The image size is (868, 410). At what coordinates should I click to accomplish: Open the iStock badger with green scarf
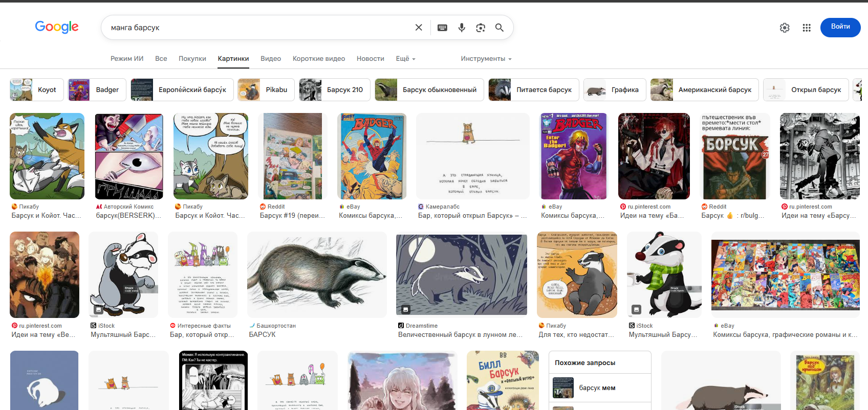664,275
